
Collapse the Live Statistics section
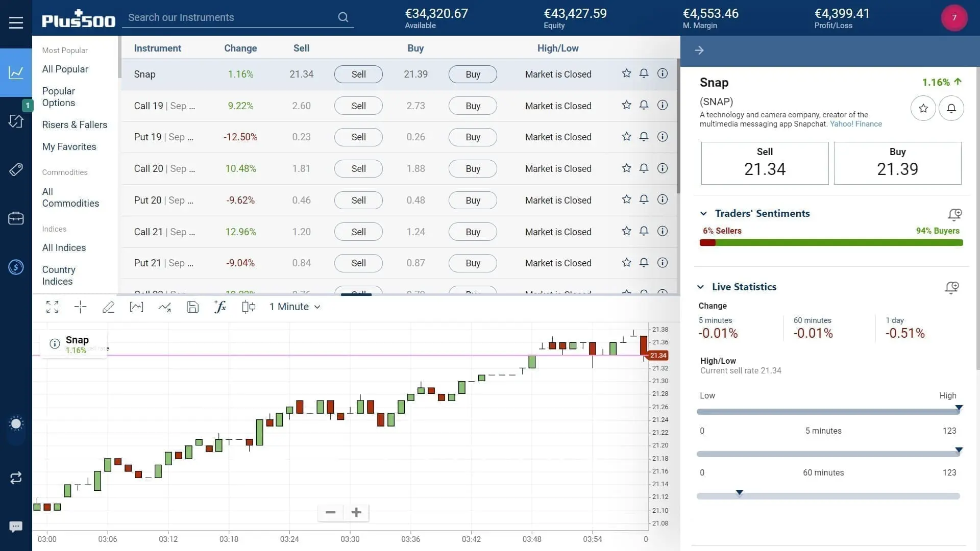point(701,287)
